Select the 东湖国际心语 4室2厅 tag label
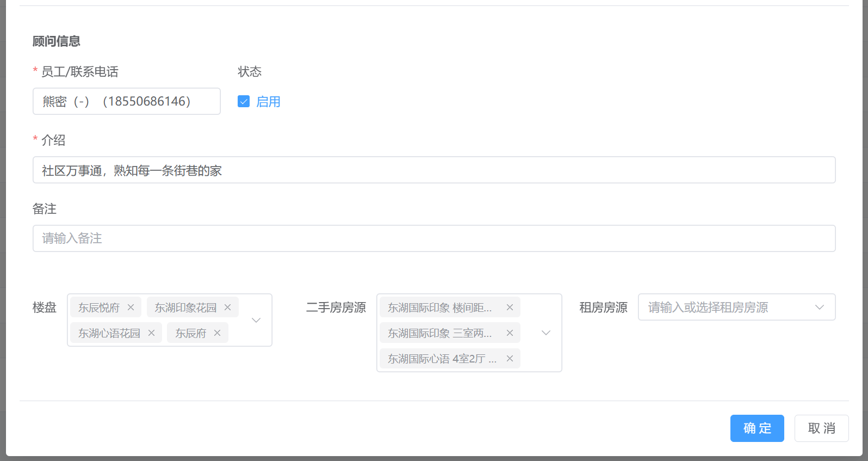The image size is (868, 461). tap(442, 359)
